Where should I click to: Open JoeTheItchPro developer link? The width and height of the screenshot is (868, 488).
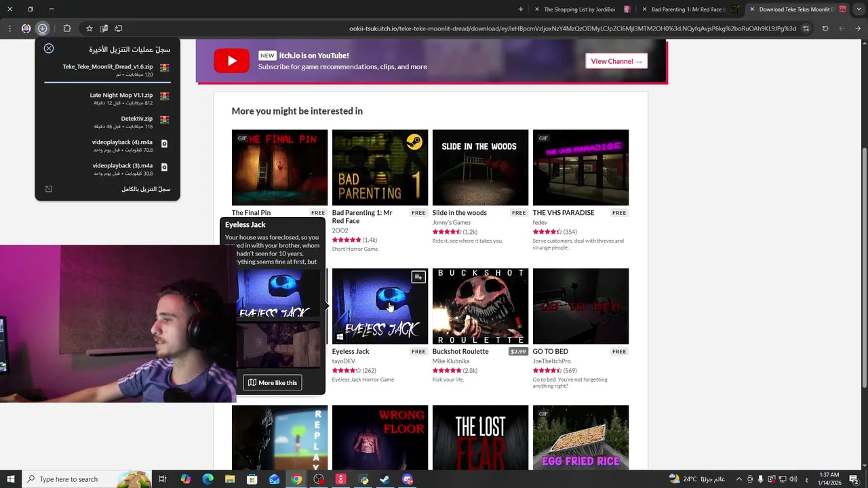pyautogui.click(x=552, y=361)
